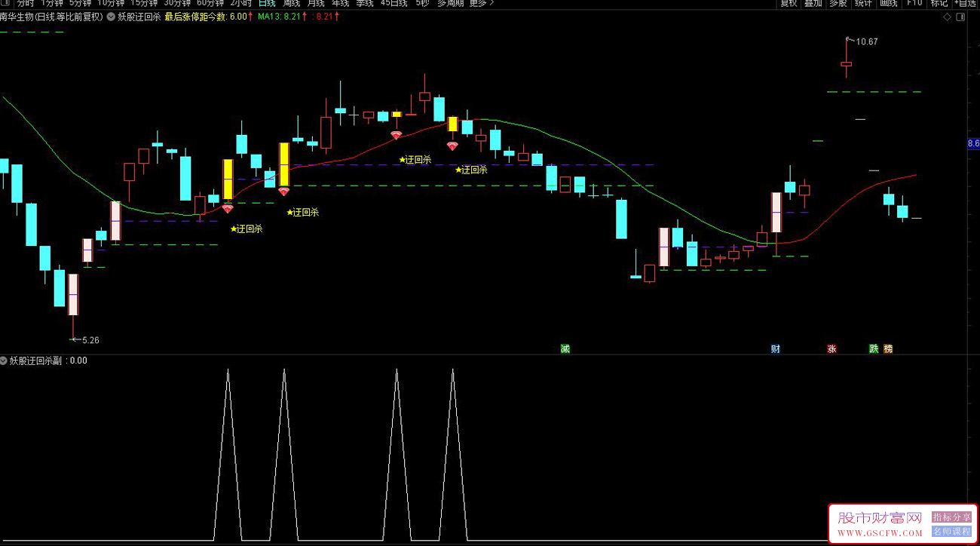Click the first 迂回杀 star label
This screenshot has width=980, height=546.
(247, 229)
